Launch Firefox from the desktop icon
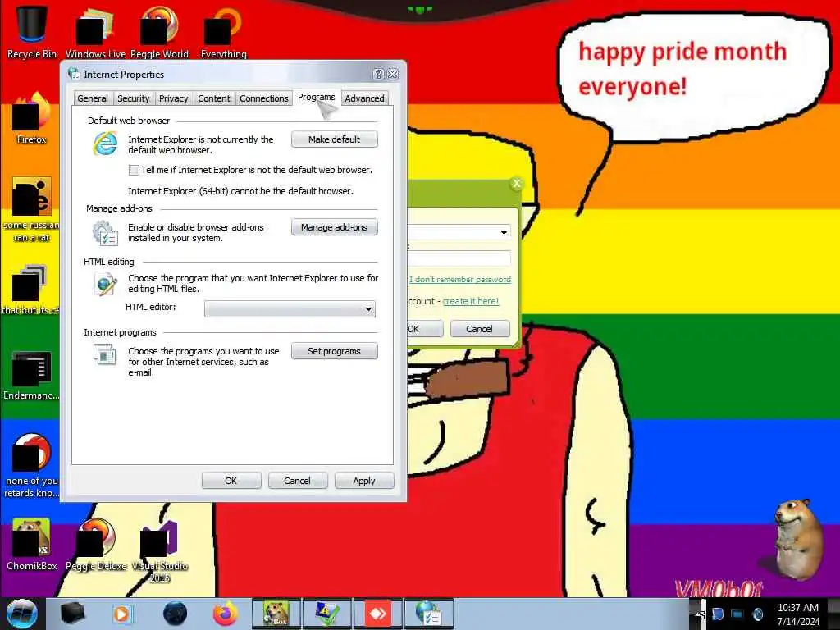 [x=32, y=118]
